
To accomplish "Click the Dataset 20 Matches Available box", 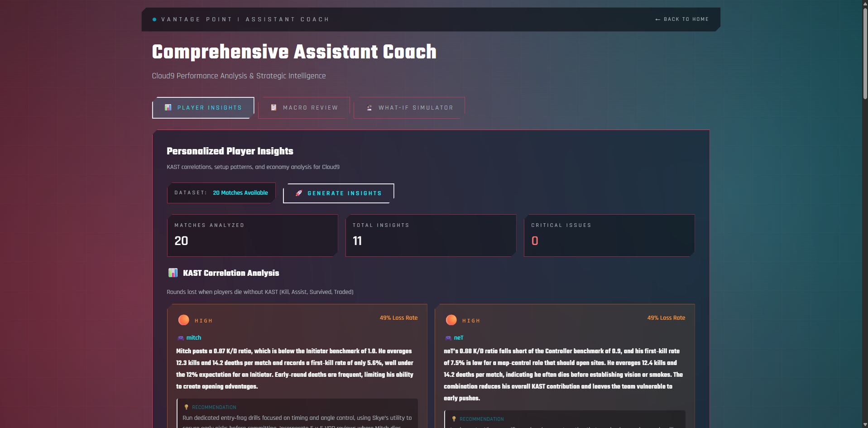I will (221, 193).
